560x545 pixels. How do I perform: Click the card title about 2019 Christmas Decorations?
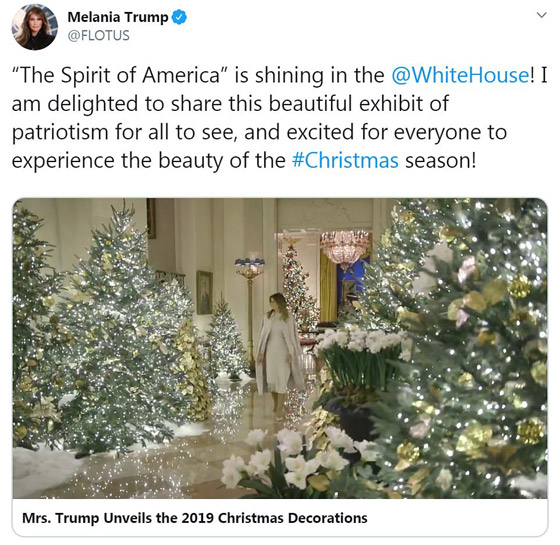[x=195, y=518]
